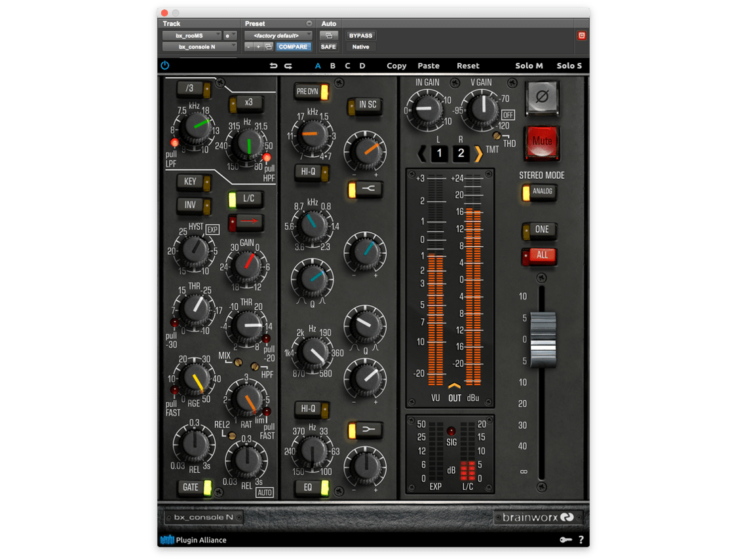Toggle the x3 filter range button
This screenshot has width=747, height=560.
(x=246, y=103)
